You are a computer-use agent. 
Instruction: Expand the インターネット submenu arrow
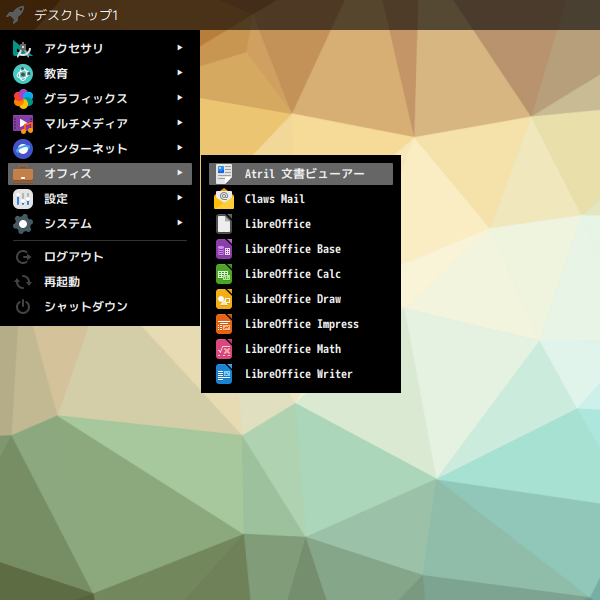click(180, 147)
